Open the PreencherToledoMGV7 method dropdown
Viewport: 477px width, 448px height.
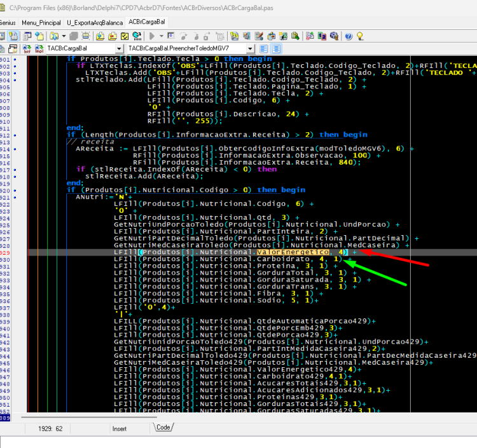[x=250, y=49]
